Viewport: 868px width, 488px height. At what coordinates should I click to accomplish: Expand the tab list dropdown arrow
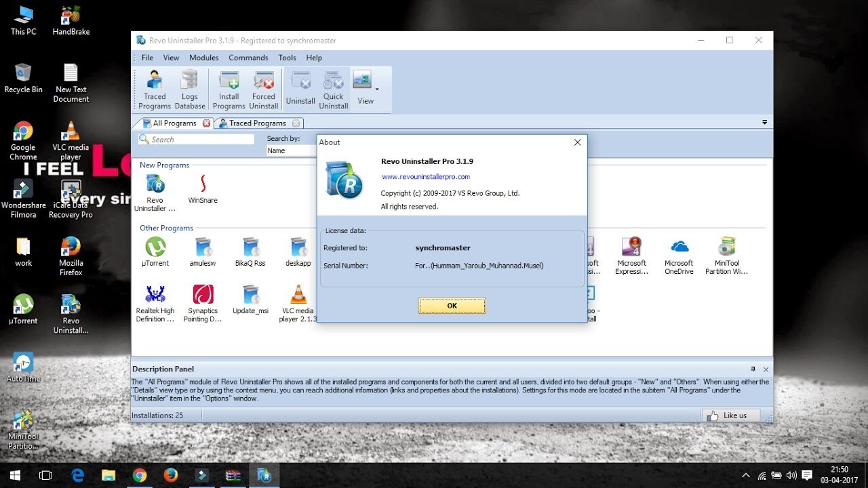(765, 123)
